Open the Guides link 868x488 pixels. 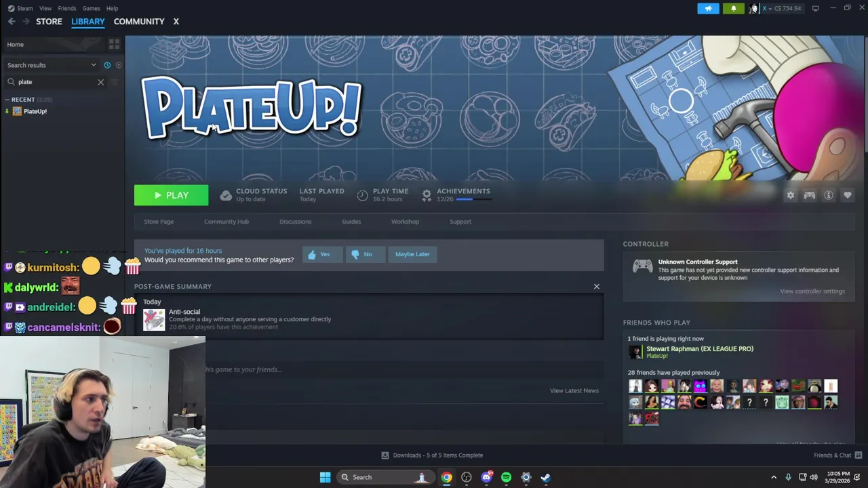tap(351, 222)
